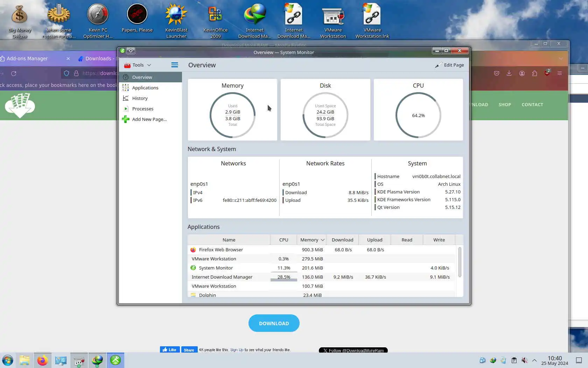The image size is (588, 368).
Task: Click the uBlock Origin extension icon
Action: point(547,73)
